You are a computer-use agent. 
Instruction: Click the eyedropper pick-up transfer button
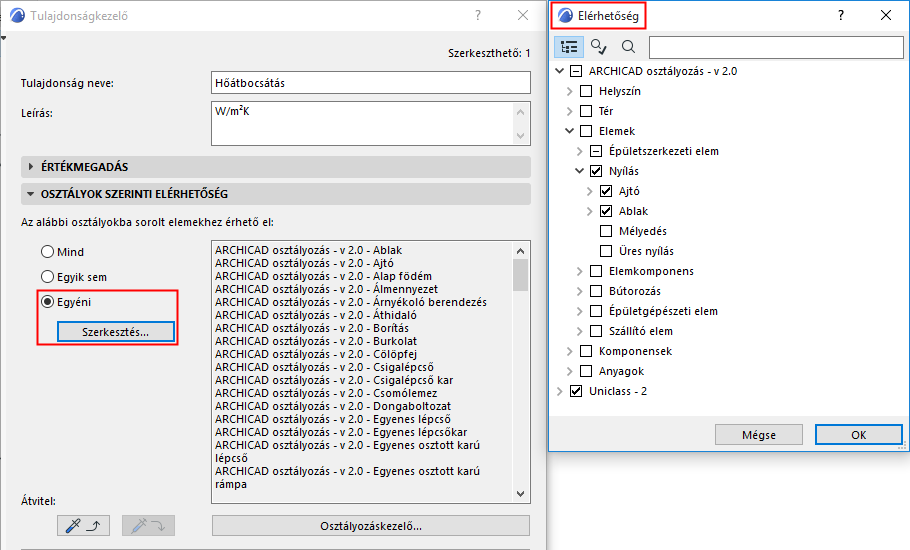point(82,524)
